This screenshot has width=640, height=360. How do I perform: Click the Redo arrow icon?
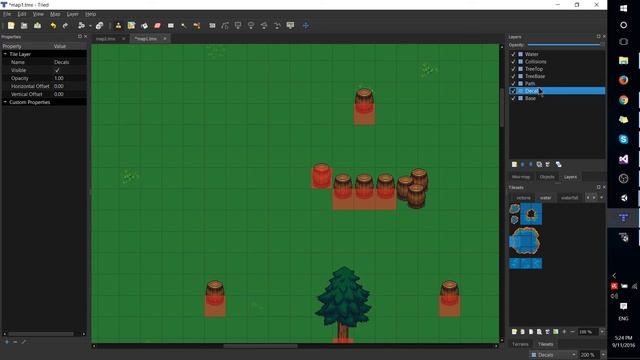pos(65,26)
